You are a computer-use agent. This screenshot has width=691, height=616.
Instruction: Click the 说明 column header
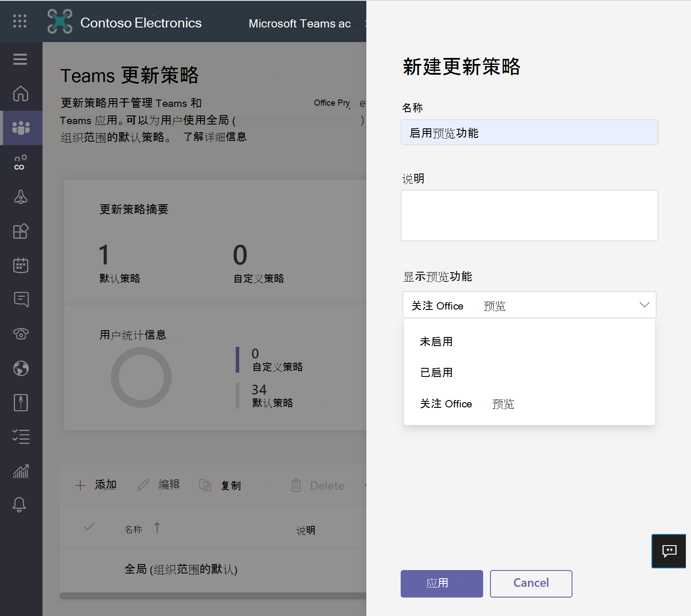306,531
